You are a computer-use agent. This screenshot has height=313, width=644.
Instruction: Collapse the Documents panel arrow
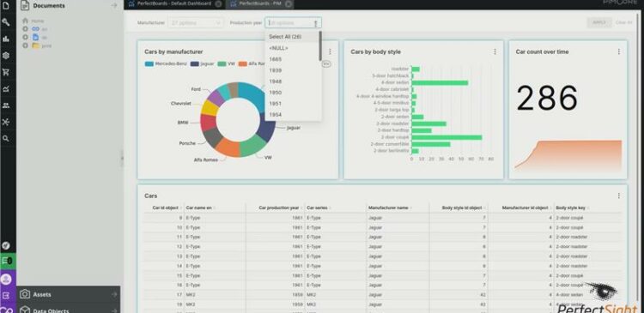[114, 6]
